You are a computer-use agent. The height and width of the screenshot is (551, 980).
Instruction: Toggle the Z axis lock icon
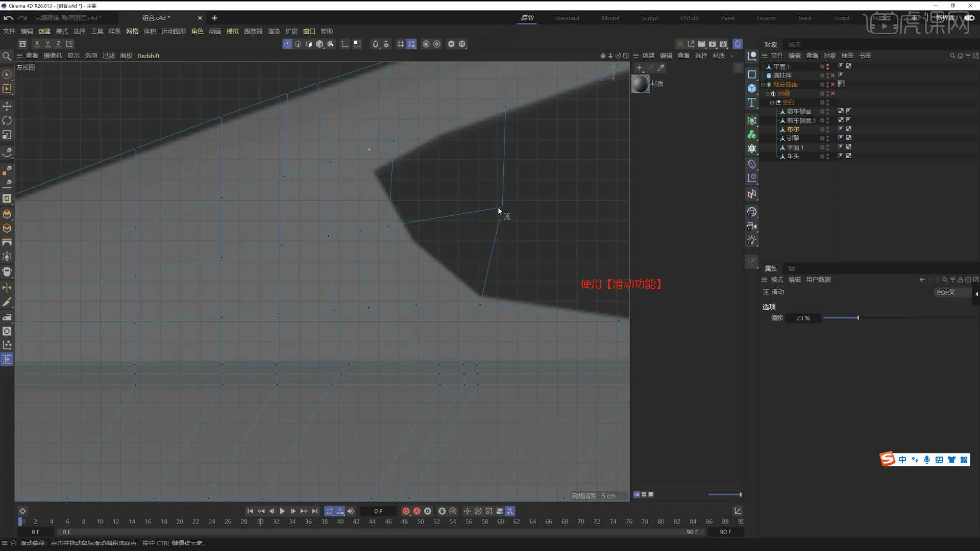click(x=58, y=44)
